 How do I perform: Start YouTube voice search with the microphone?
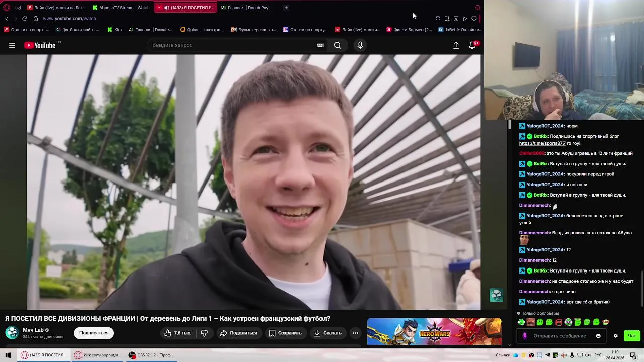click(x=360, y=45)
